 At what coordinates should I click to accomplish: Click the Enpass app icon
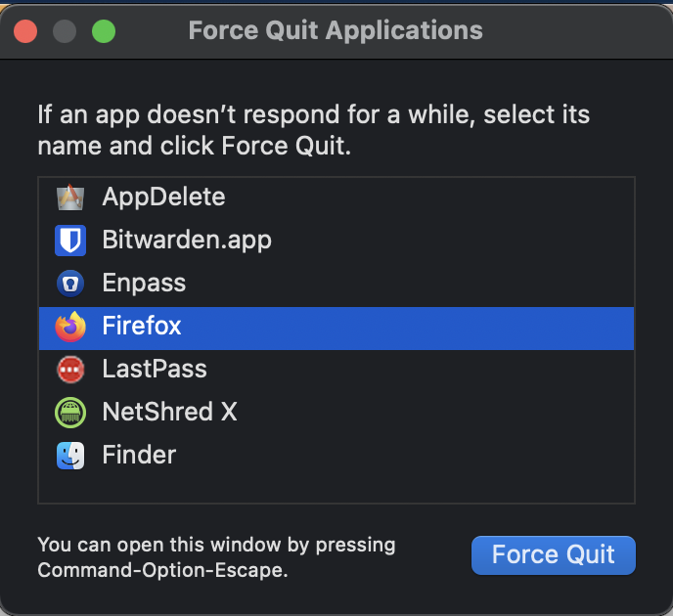pyautogui.click(x=70, y=284)
